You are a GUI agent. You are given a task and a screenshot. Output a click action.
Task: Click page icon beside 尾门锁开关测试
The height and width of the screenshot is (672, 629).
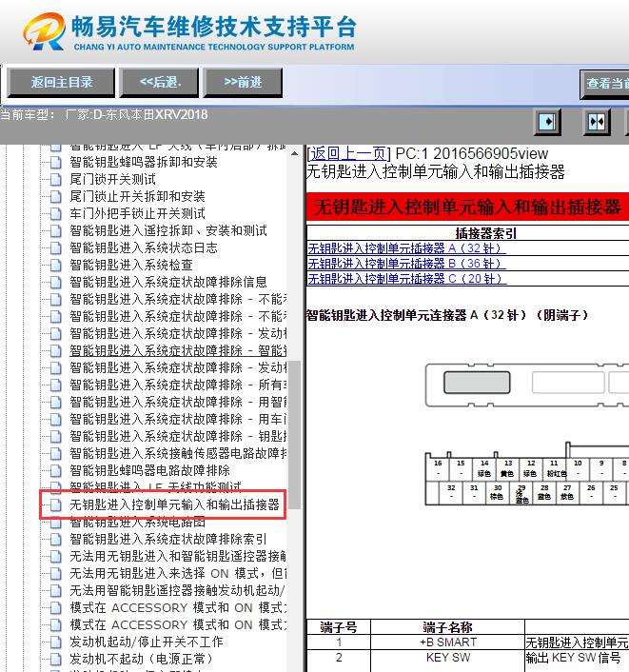(x=56, y=180)
